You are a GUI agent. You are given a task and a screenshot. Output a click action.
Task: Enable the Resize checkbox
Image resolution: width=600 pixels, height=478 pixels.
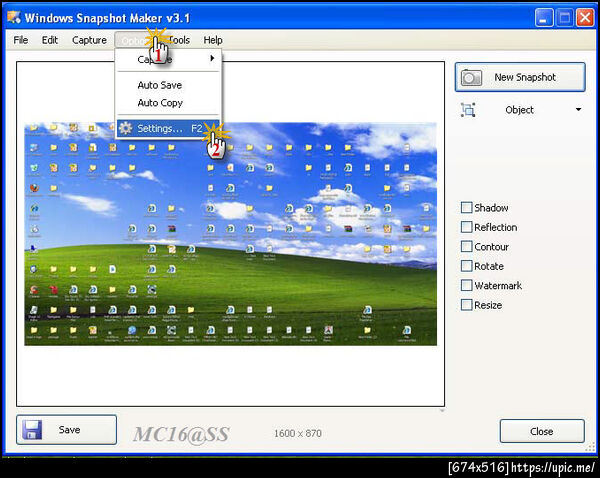click(466, 305)
